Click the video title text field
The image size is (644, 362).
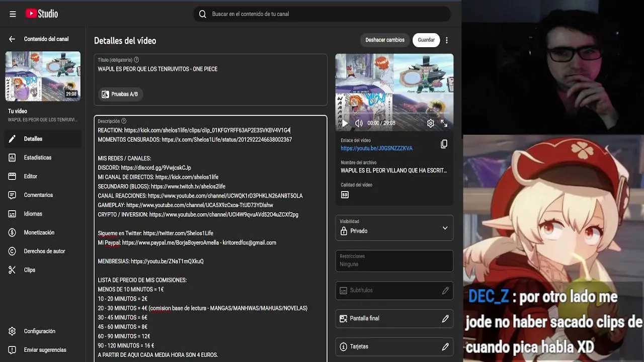pos(211,69)
